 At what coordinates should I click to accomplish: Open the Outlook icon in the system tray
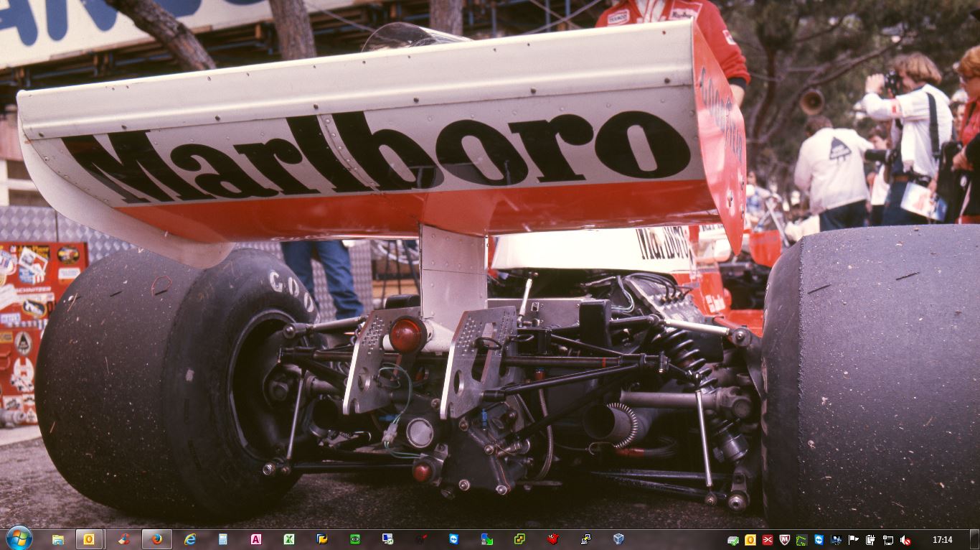(x=750, y=540)
